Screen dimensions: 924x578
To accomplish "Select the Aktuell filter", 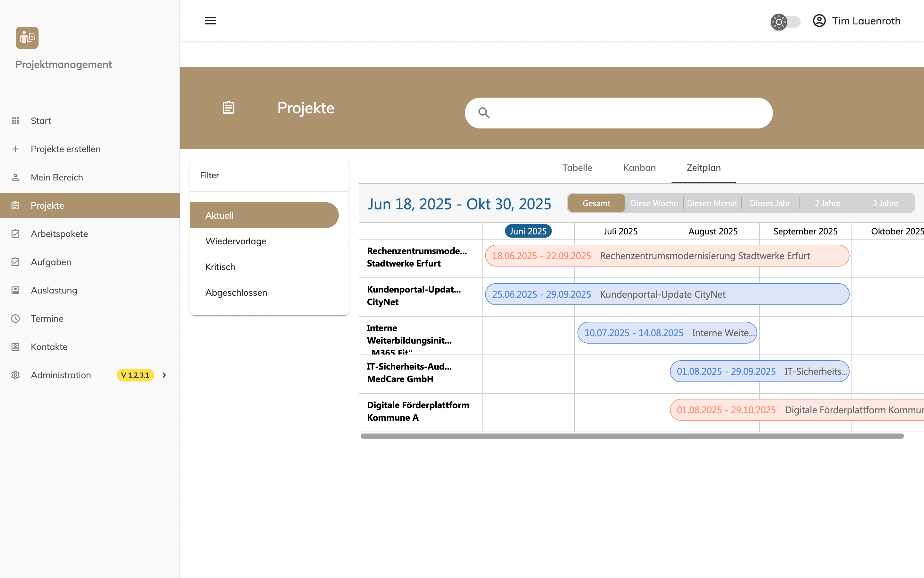I will click(264, 215).
